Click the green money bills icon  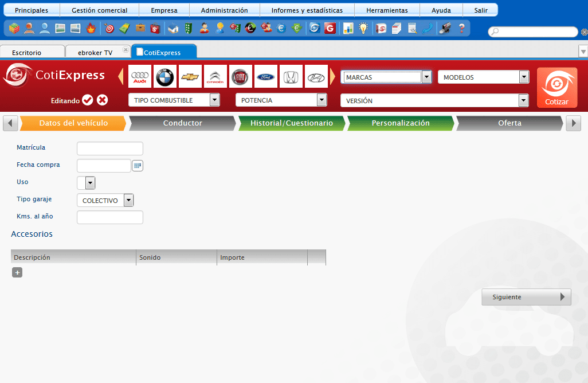(124, 28)
